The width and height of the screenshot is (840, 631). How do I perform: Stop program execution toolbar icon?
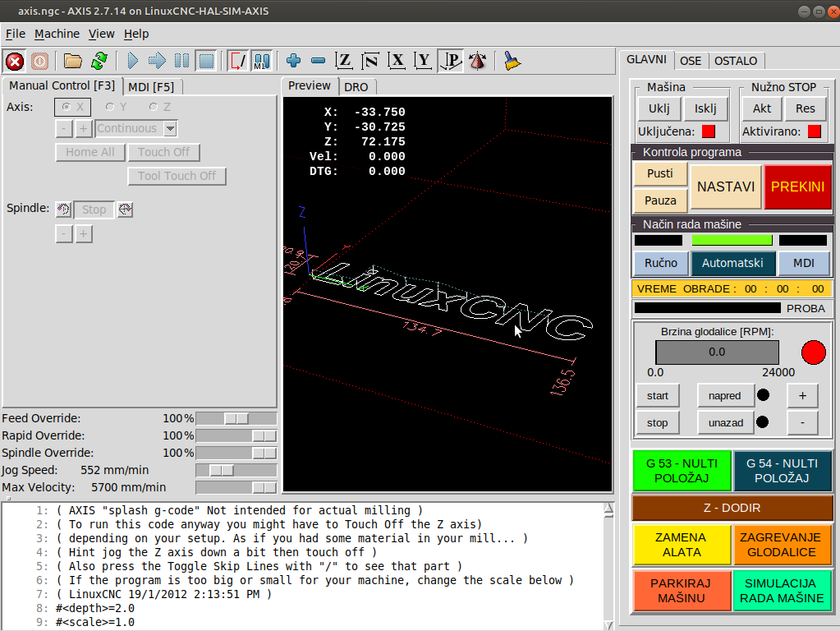pos(207,61)
